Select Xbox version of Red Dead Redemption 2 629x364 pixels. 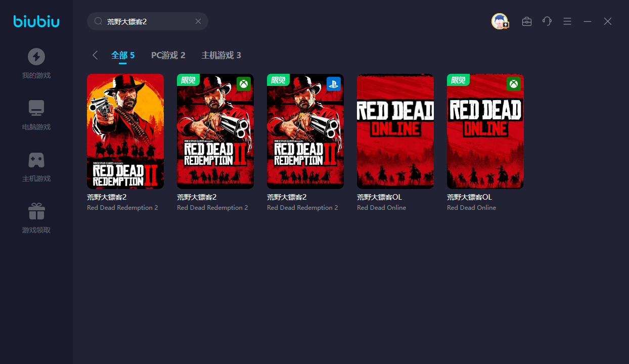click(215, 131)
